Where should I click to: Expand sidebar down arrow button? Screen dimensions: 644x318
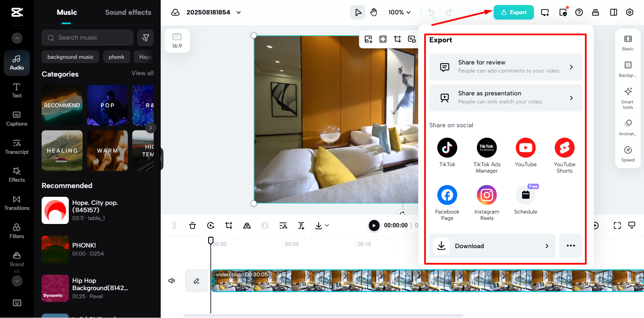17,281
